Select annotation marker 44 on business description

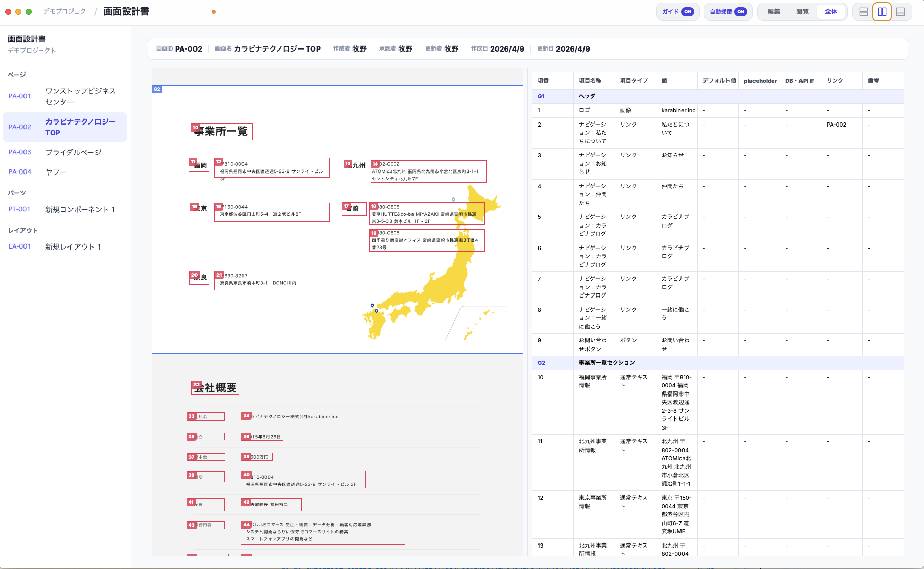coord(246,525)
